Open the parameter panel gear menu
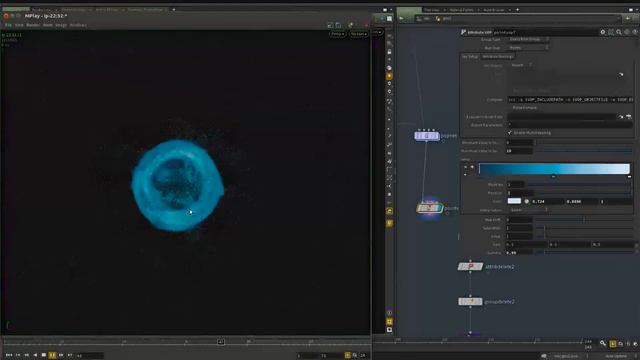The width and height of the screenshot is (640, 360). click(603, 32)
